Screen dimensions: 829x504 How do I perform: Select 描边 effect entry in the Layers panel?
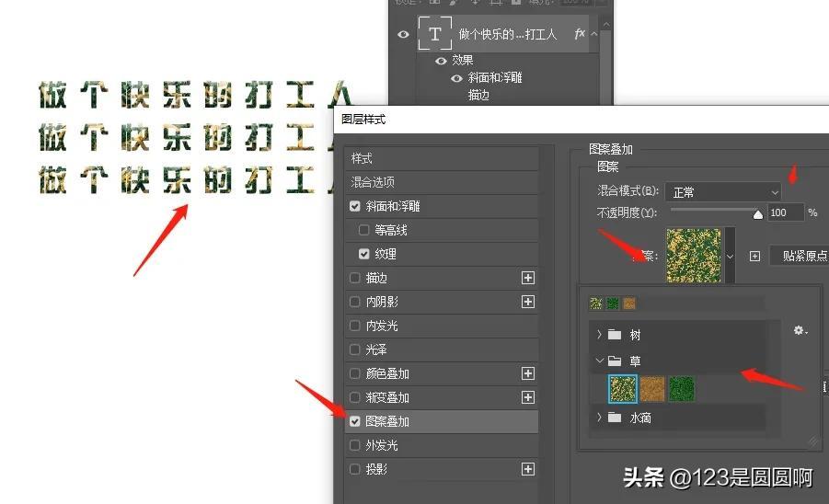[478, 95]
